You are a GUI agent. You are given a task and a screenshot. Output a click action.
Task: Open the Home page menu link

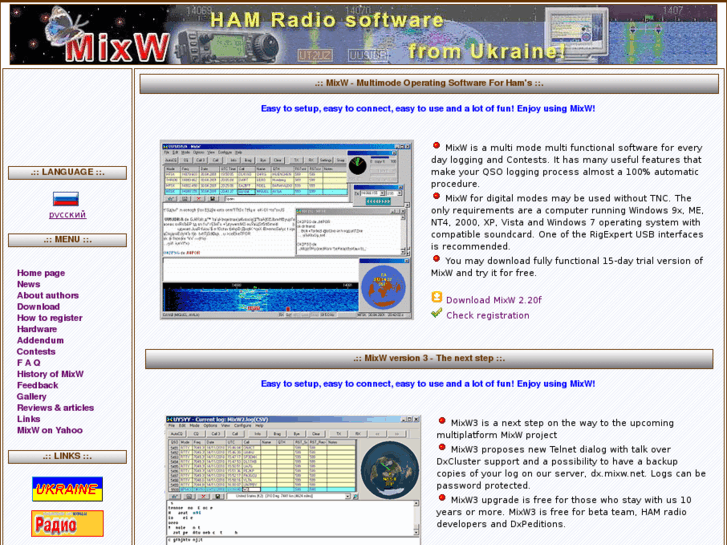(x=41, y=273)
